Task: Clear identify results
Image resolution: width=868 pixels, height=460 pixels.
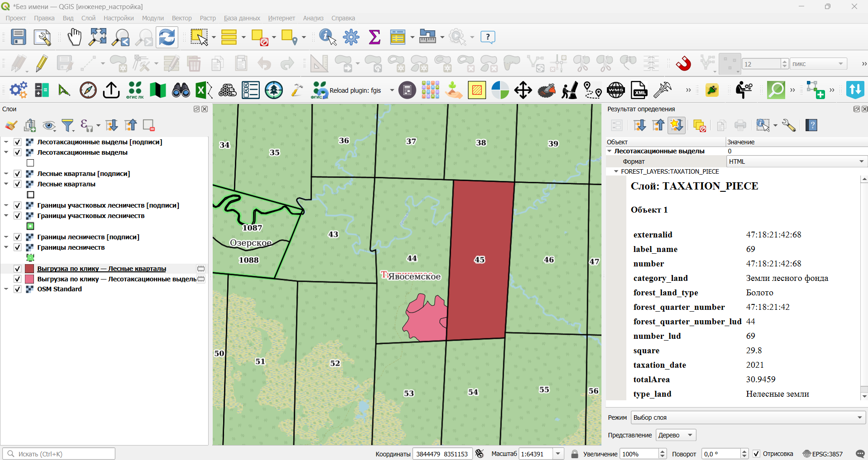Action: (700, 125)
